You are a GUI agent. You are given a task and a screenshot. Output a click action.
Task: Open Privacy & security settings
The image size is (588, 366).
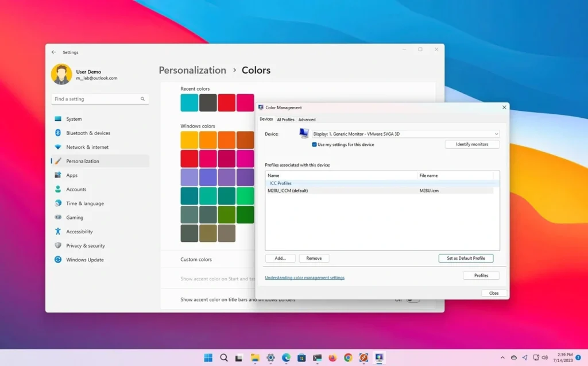[87, 245]
